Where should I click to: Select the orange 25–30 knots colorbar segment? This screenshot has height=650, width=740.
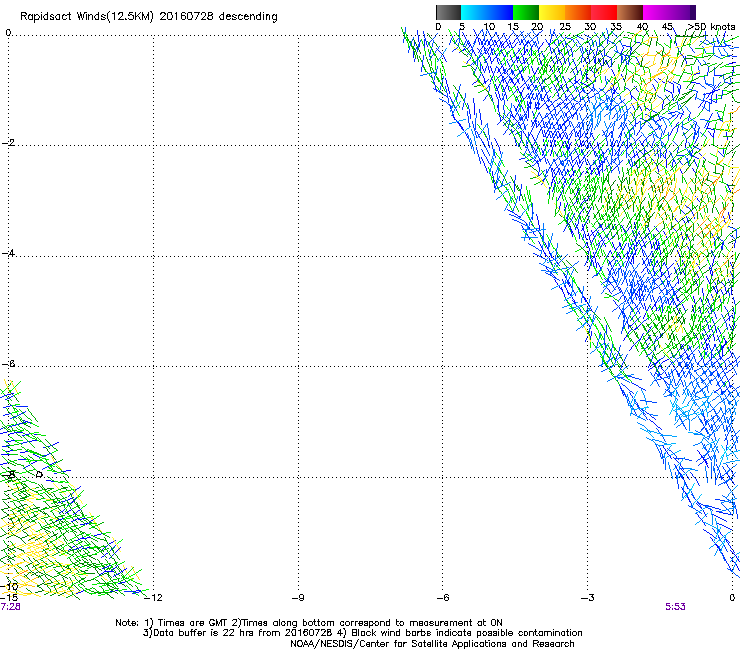(578, 12)
